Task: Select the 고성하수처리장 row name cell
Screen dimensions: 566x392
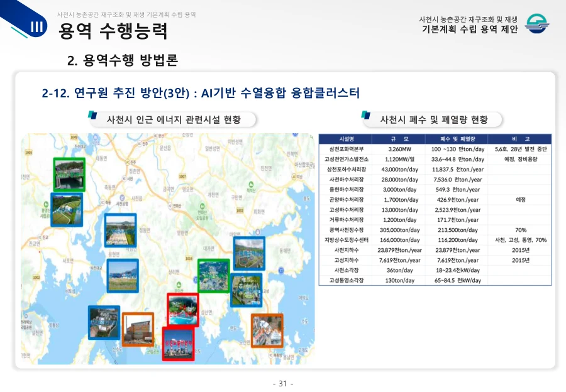Action: pyautogui.click(x=346, y=210)
